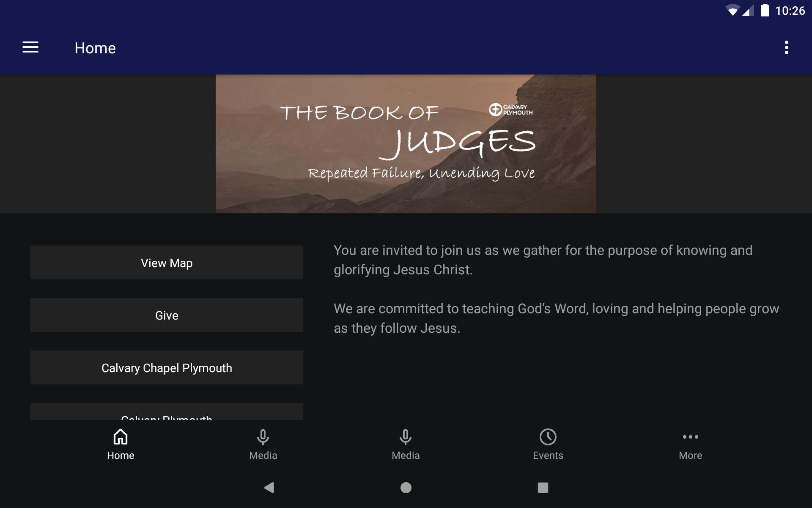Open the hamburger navigation menu

(30, 47)
